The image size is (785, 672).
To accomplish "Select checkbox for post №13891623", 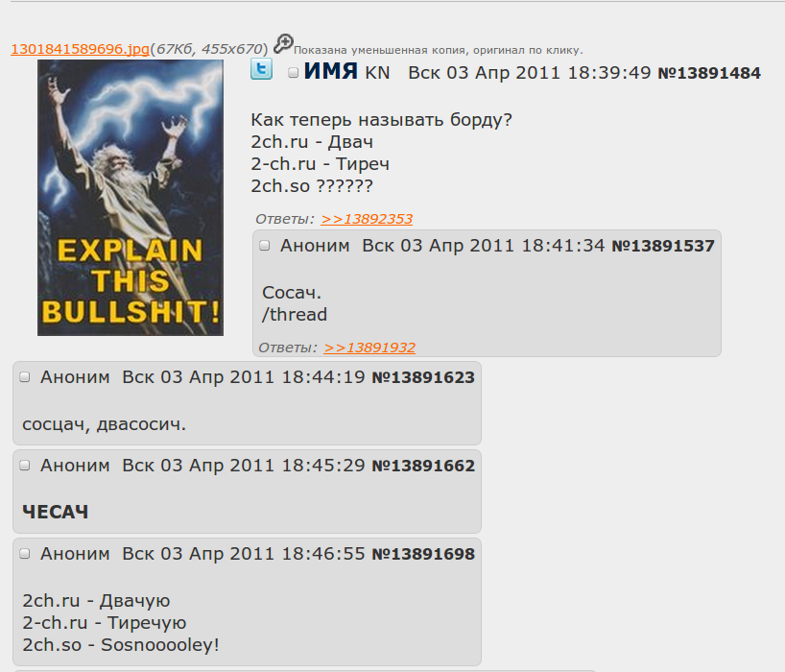I will coord(25,377).
